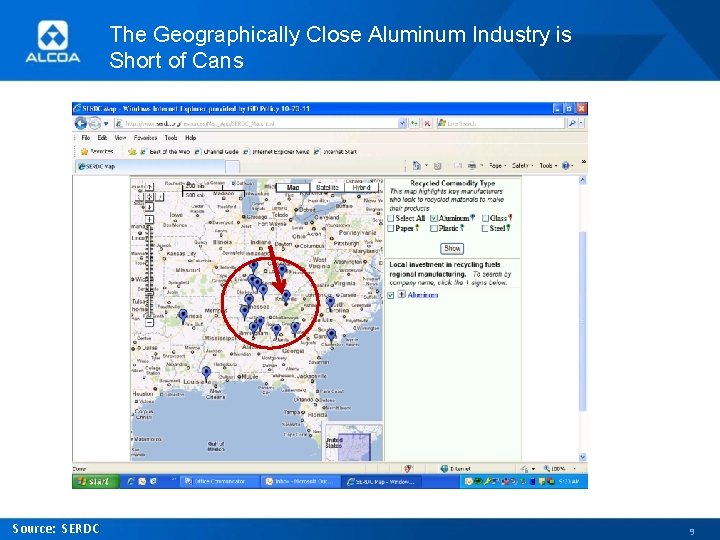Screen dimensions: 720x540
Task: Click the map center/reset view button
Action: point(150,197)
